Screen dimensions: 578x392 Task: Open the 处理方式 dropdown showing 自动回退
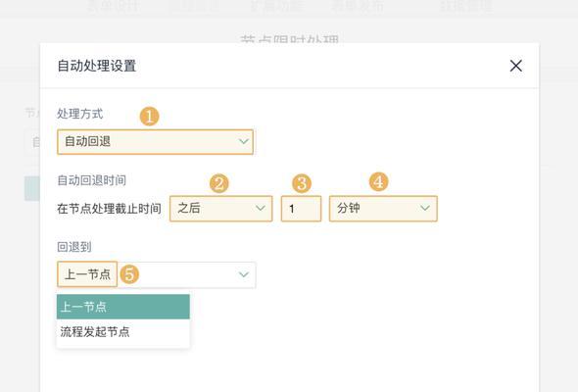pos(155,141)
